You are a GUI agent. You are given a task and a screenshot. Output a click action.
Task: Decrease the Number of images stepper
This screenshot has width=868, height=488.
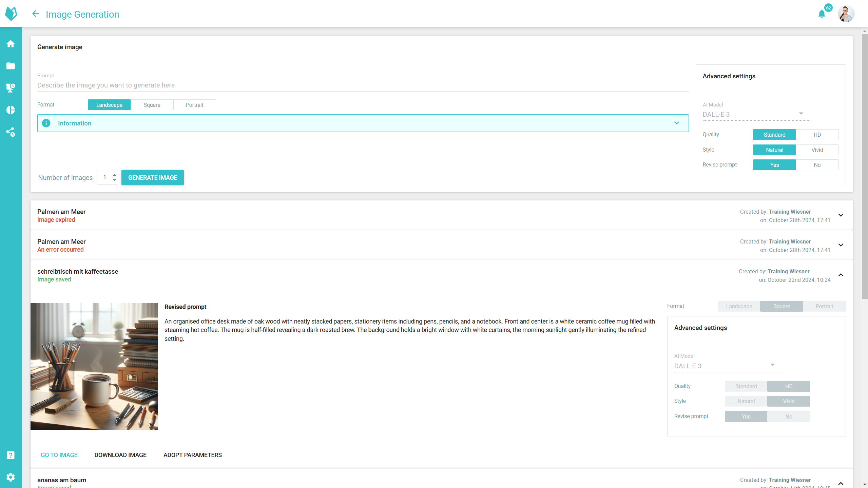[x=115, y=180]
